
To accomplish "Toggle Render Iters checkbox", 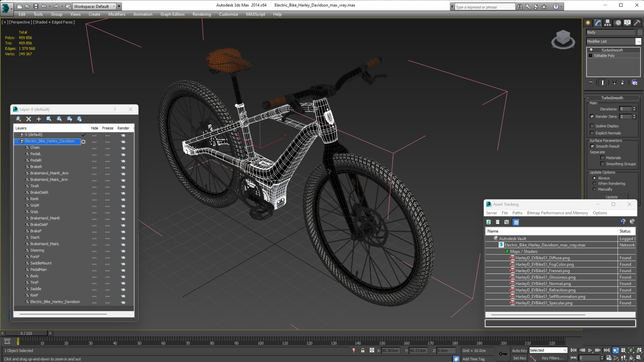I will tap(592, 116).
